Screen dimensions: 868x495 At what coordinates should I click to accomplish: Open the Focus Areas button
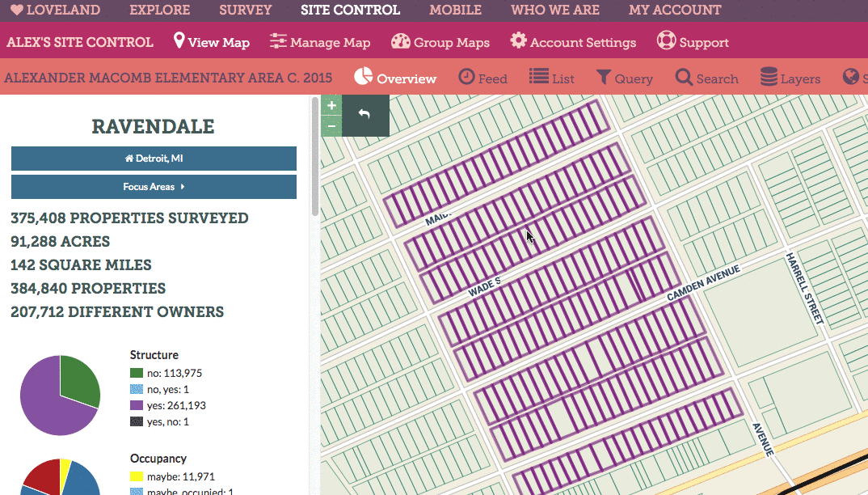click(x=154, y=187)
